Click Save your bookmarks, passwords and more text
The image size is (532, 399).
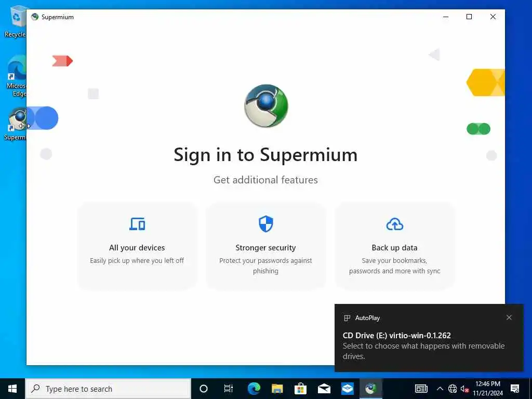coord(395,265)
